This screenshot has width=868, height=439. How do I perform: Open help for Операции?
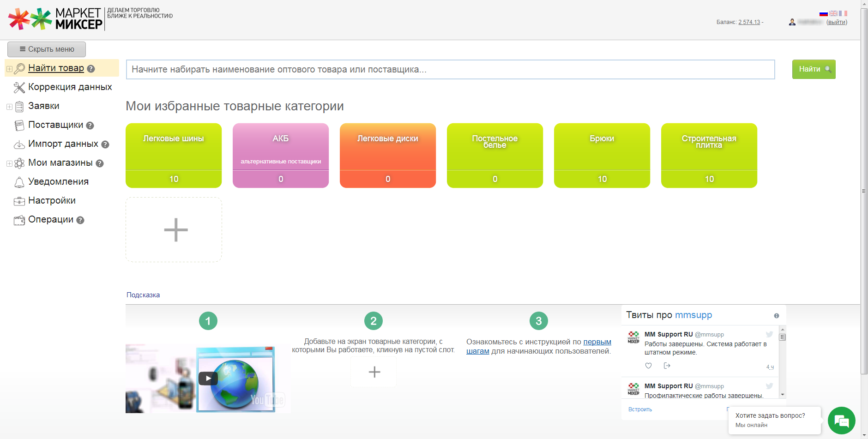(x=80, y=220)
